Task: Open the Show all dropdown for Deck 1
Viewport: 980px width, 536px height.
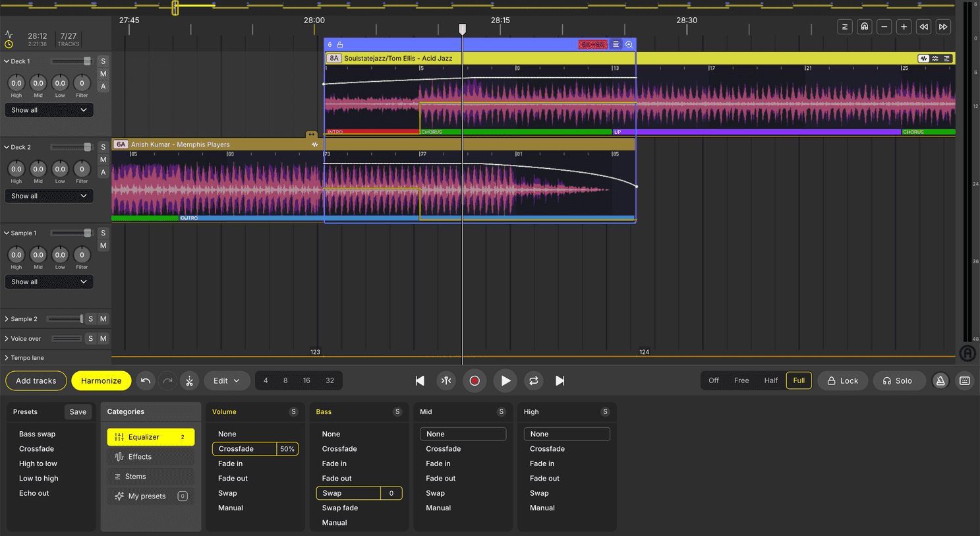Action: (x=49, y=109)
